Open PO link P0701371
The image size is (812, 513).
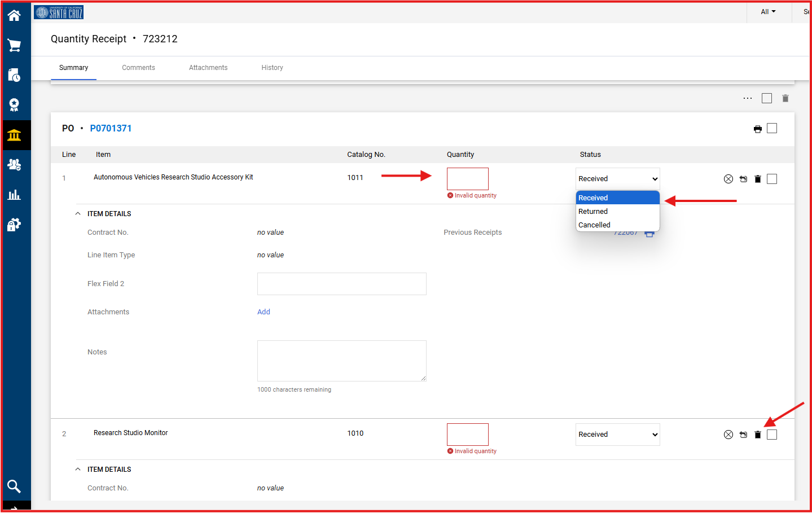pyautogui.click(x=111, y=128)
